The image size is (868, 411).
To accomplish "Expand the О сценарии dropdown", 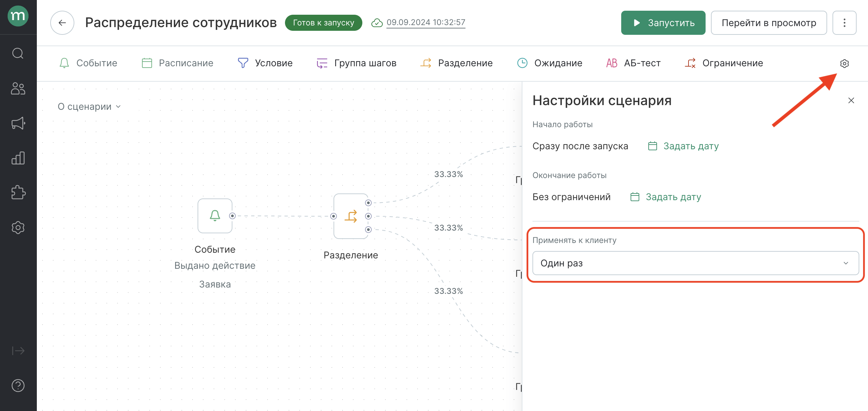I will (89, 106).
